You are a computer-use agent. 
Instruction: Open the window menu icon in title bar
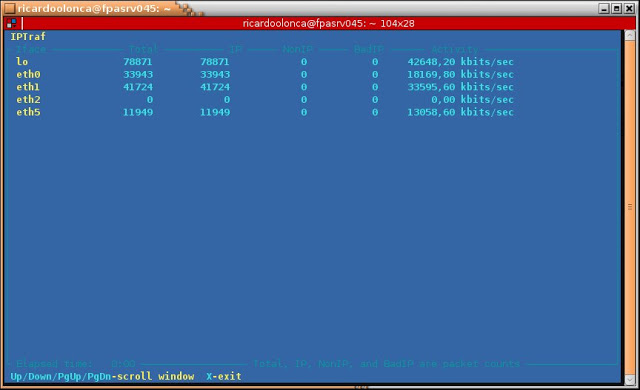9,8
